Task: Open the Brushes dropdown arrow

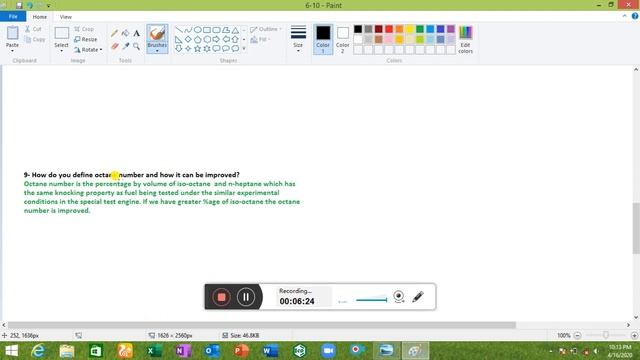Action: click(x=157, y=51)
